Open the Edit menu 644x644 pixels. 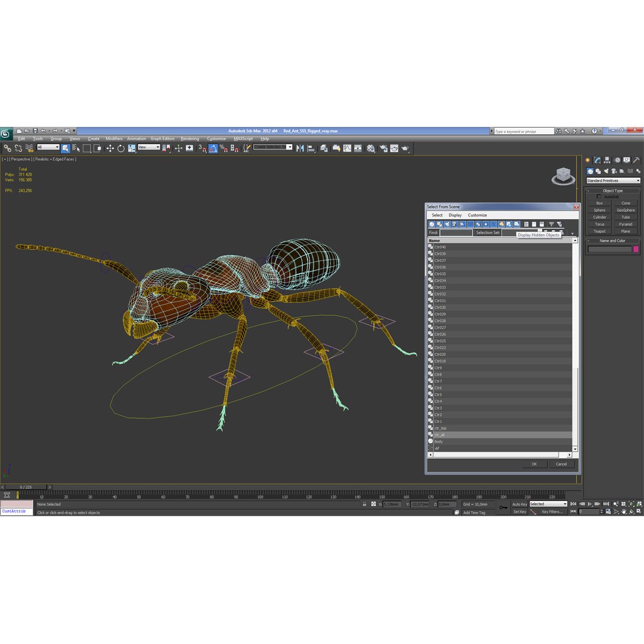click(x=21, y=139)
